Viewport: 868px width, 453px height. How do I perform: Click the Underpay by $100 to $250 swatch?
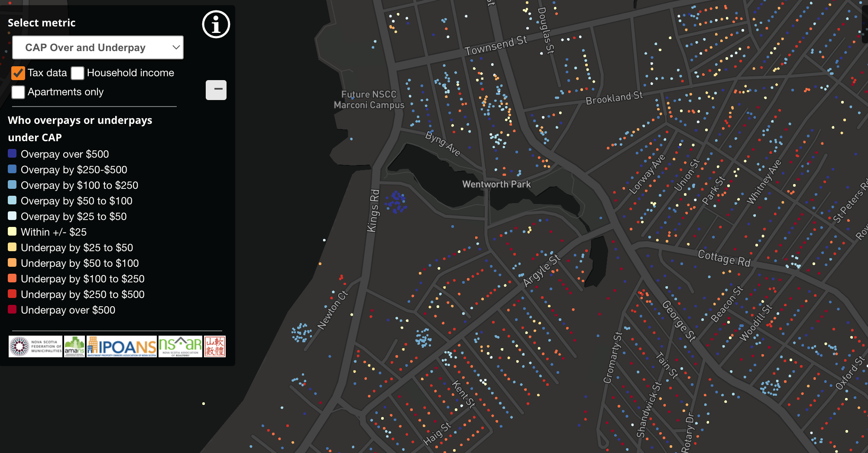tap(12, 278)
